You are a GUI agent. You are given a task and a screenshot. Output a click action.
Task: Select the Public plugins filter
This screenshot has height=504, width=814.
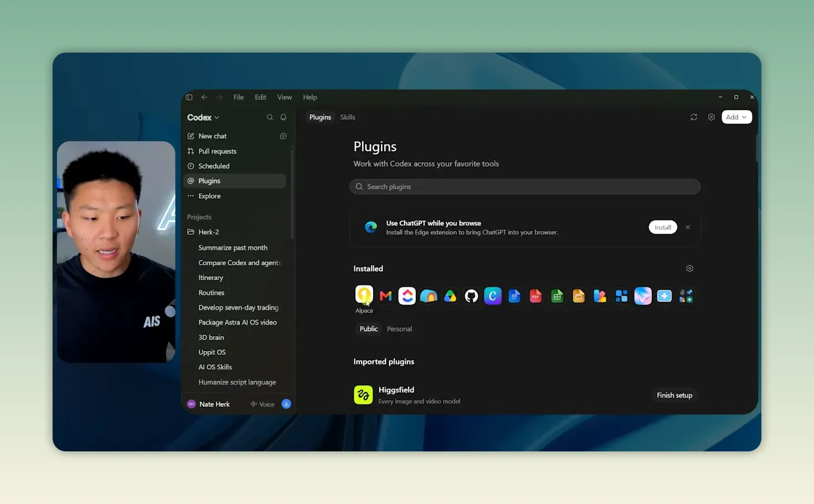[369, 329]
